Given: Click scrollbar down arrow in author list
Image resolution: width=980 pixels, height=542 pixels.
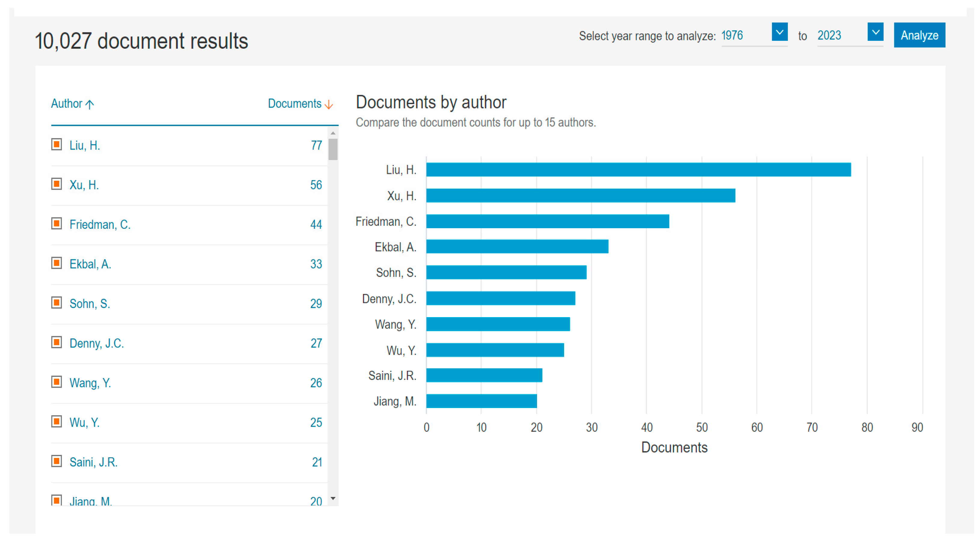Looking at the screenshot, I should pos(333,498).
